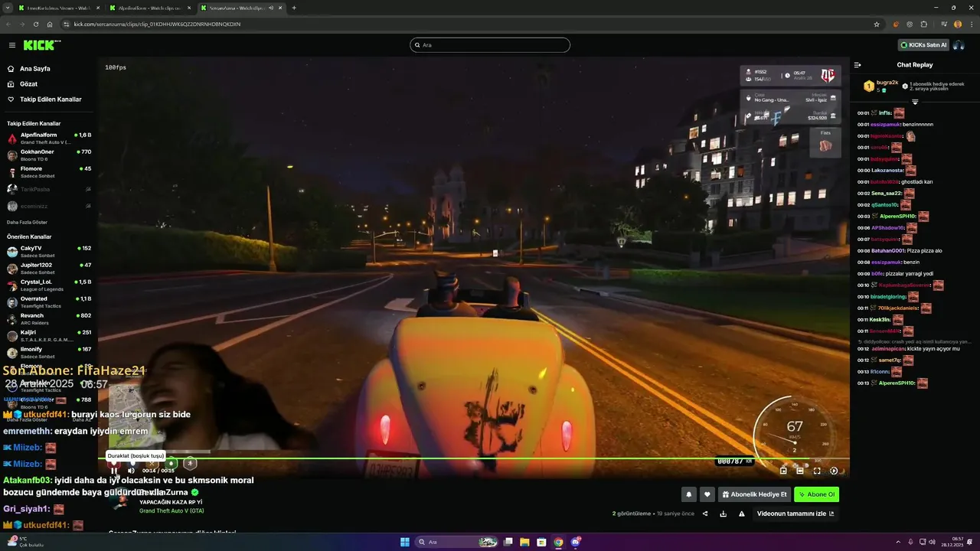Click KICKs Satın Al button
The height and width of the screenshot is (551, 980).
[923, 45]
